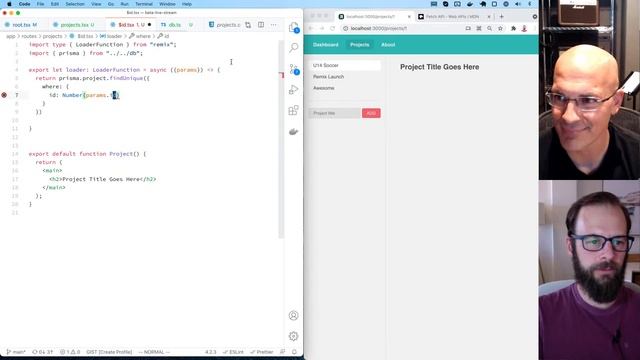Select the U14 Soccer project

click(x=345, y=65)
